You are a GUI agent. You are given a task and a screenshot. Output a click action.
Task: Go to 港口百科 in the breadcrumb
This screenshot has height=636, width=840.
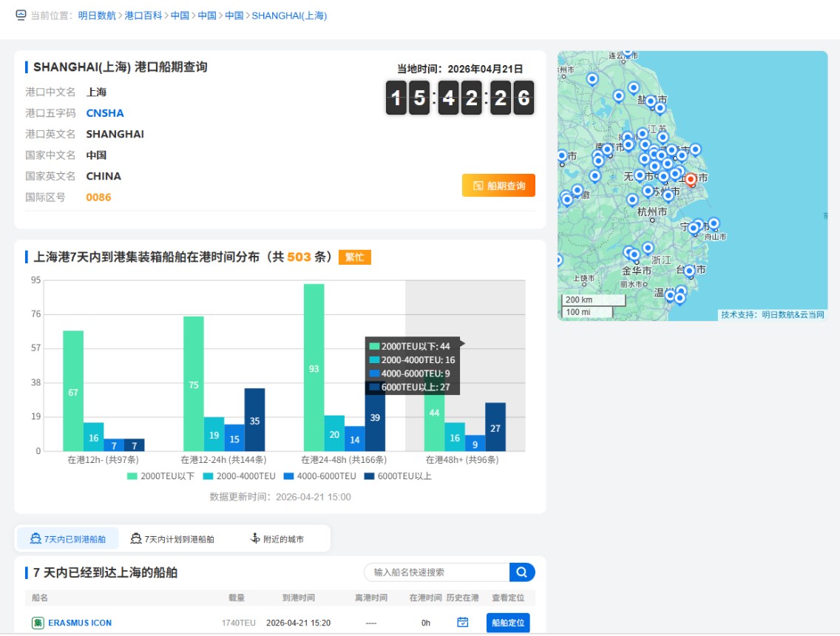click(x=143, y=16)
